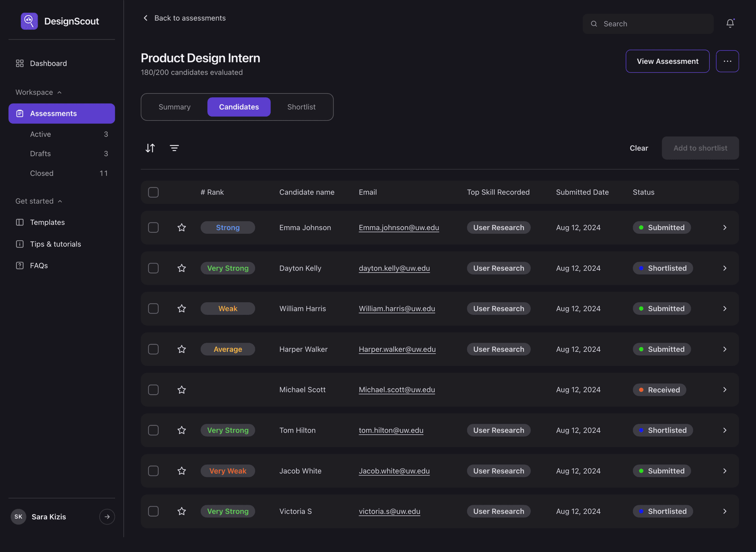Check Michael Scott's checkbox

coord(154,390)
